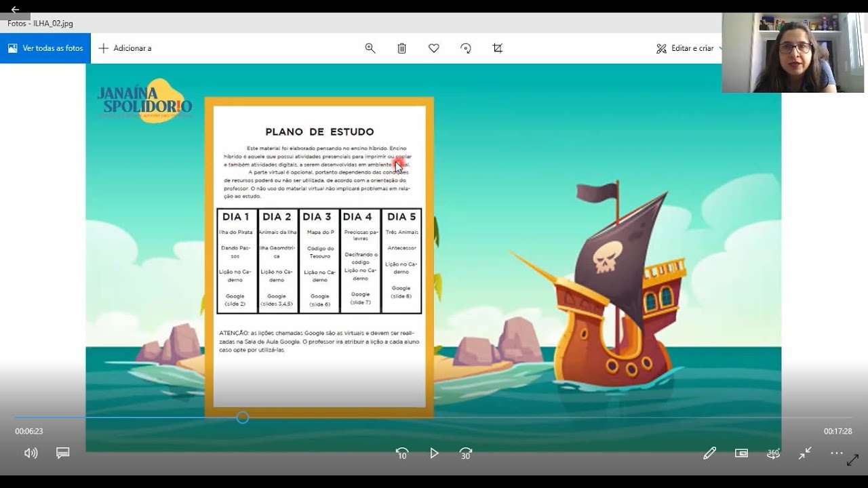Skip back 10 seconds

point(402,453)
